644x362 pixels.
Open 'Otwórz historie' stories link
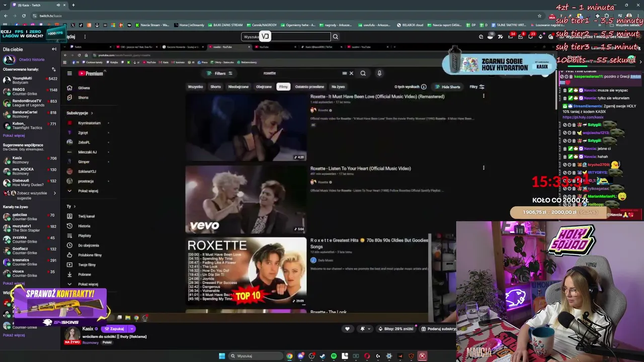pyautogui.click(x=32, y=59)
